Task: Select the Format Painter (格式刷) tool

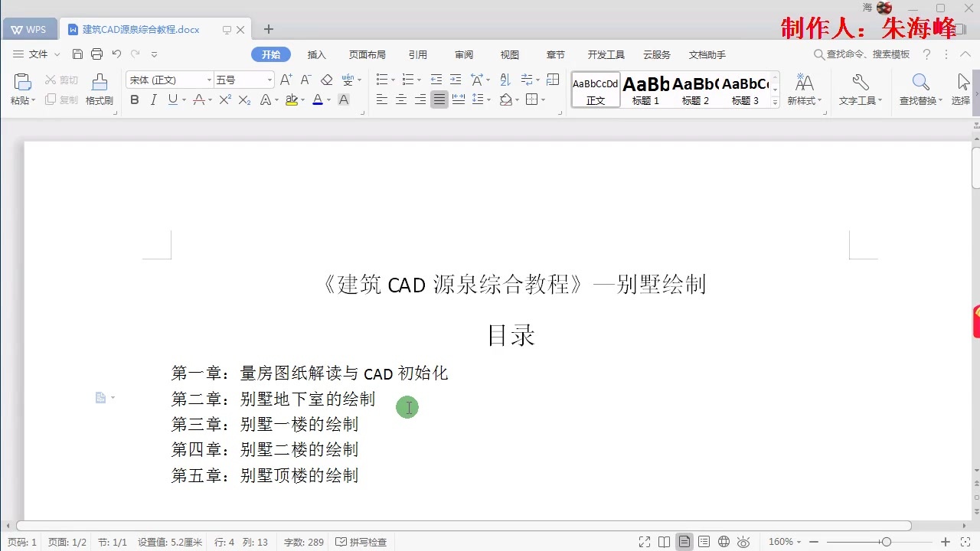Action: [x=100, y=90]
